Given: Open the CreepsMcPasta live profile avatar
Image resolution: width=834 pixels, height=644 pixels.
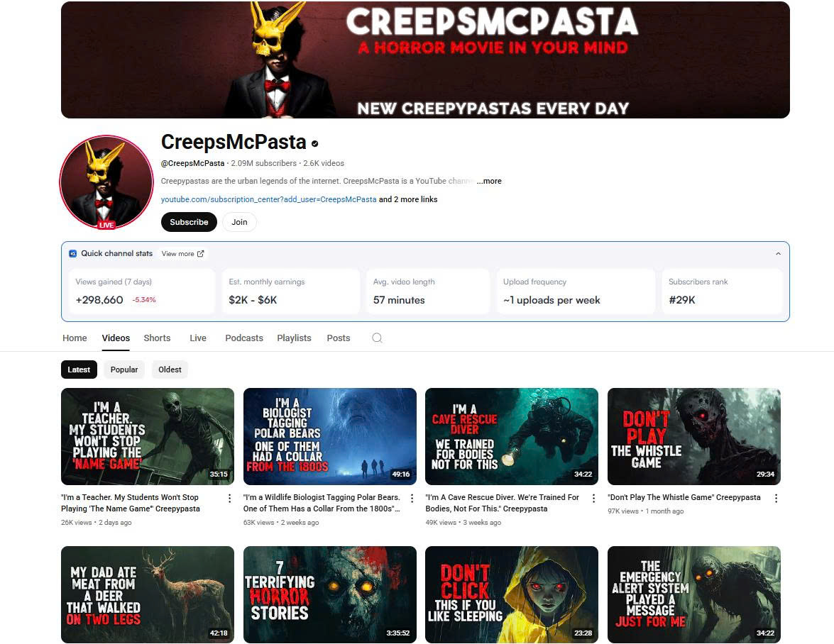Looking at the screenshot, I should [106, 182].
